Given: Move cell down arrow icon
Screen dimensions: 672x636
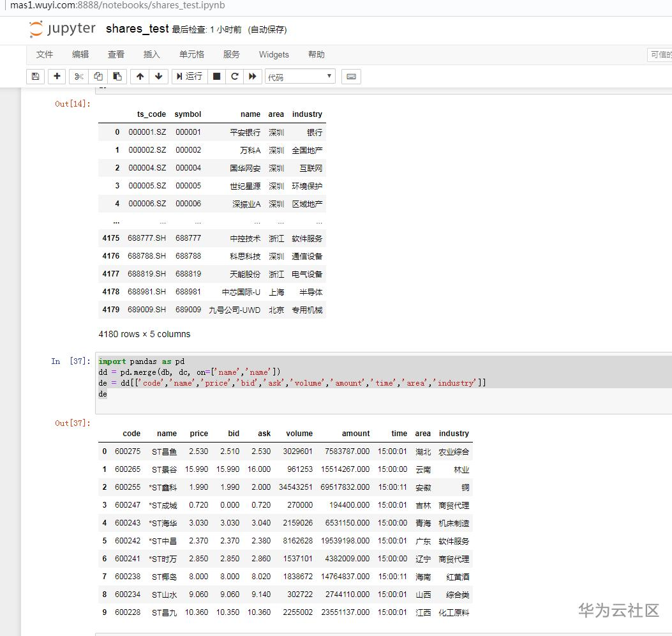Looking at the screenshot, I should coord(158,77).
